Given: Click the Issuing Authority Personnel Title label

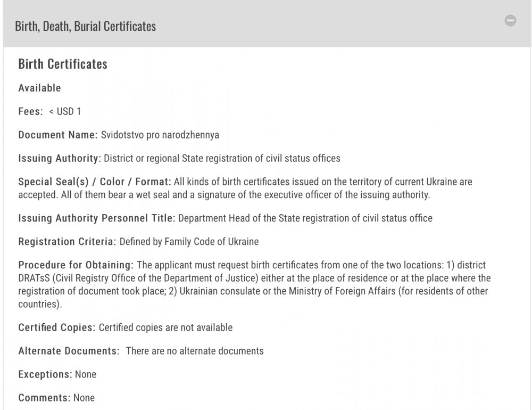Looking at the screenshot, I should coord(97,218).
